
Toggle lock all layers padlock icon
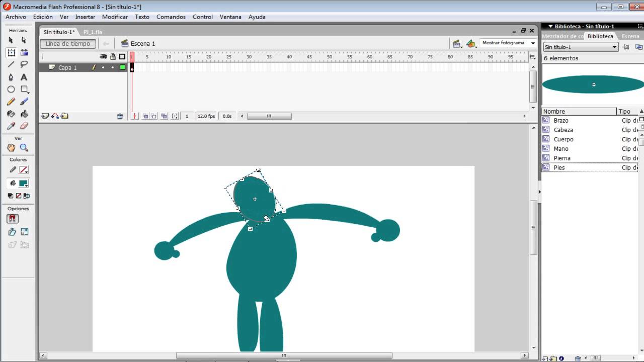pyautogui.click(x=113, y=57)
